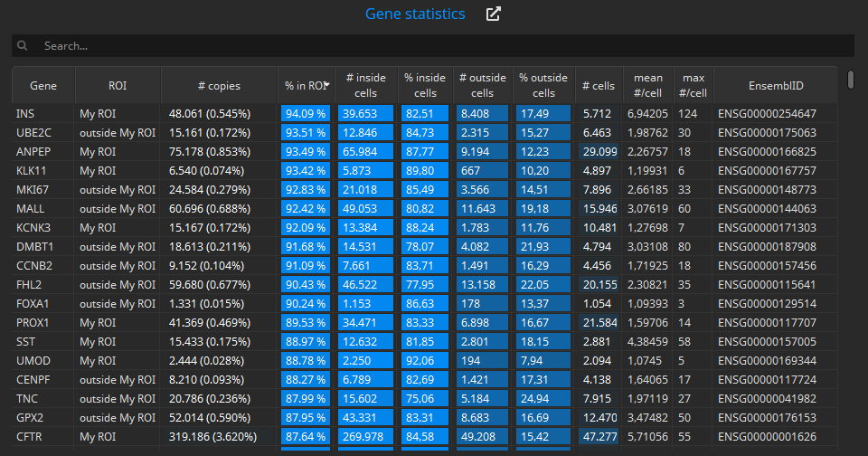
Task: Click the 'max #/cell' column header
Action: pos(693,85)
